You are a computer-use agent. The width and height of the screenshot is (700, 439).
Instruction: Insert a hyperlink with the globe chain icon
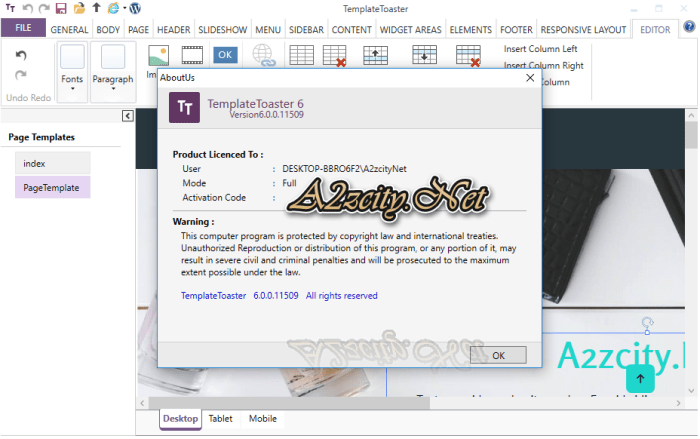(x=263, y=55)
